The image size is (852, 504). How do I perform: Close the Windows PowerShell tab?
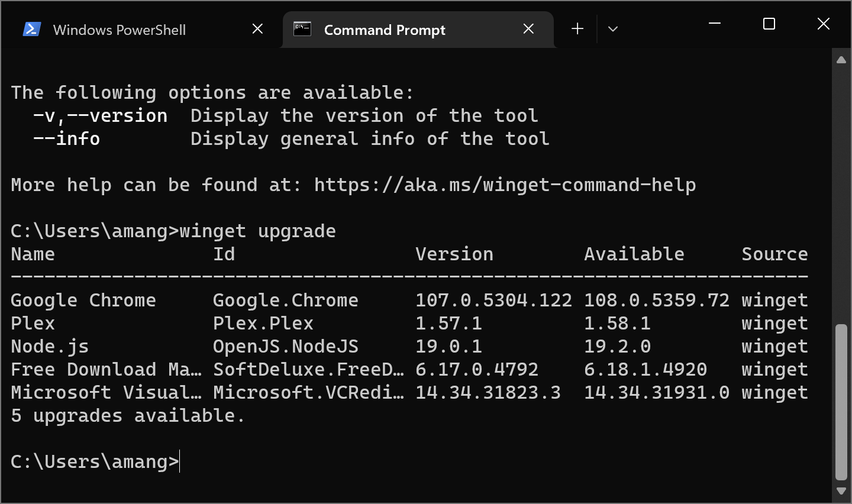tap(257, 29)
